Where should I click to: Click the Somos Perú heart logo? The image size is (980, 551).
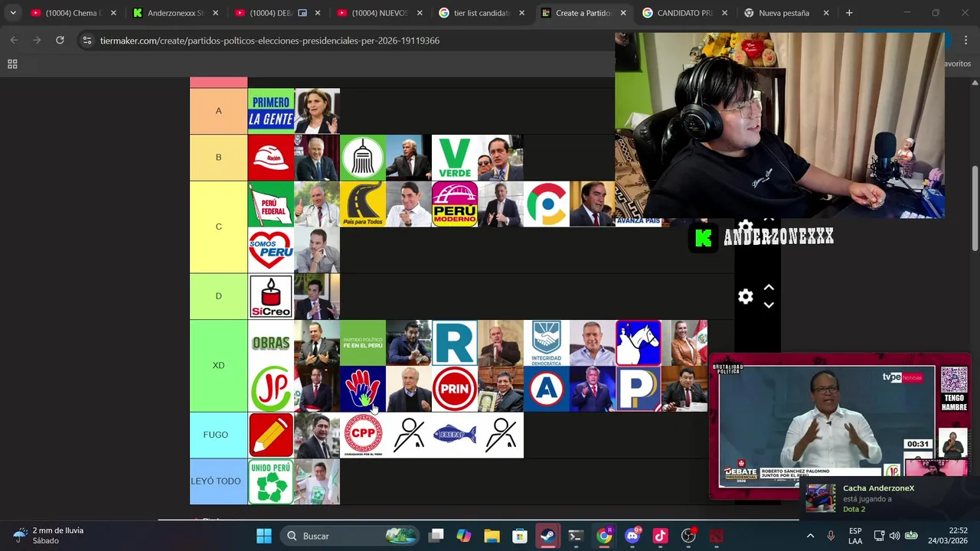pos(271,250)
